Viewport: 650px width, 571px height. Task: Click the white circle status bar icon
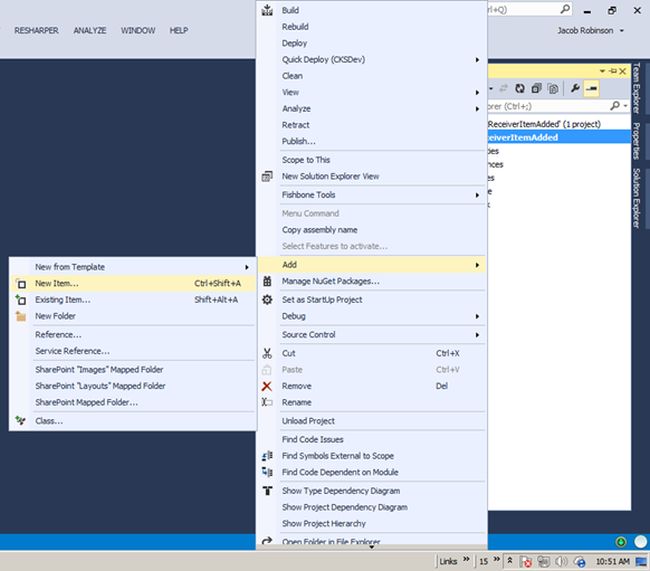pos(640,542)
